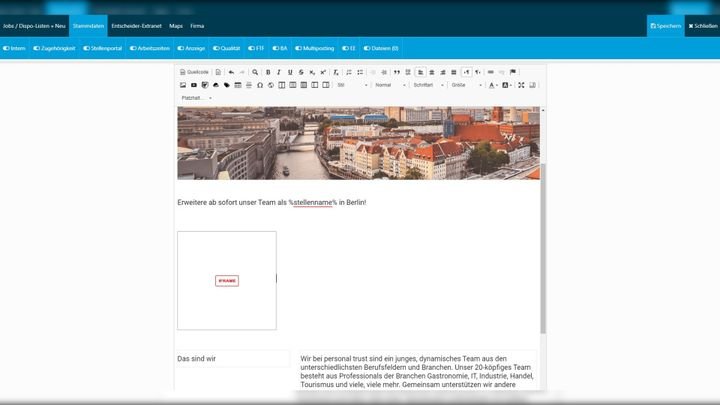Image resolution: width=720 pixels, height=405 pixels.
Task: Toggle the Anzeige switch
Action: click(x=191, y=48)
